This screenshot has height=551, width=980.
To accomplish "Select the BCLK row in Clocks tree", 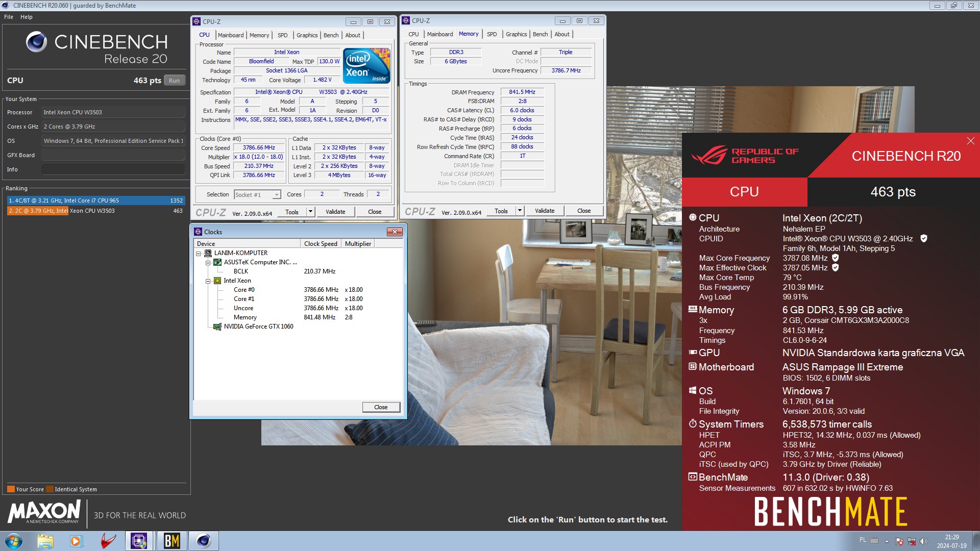I will click(x=241, y=271).
